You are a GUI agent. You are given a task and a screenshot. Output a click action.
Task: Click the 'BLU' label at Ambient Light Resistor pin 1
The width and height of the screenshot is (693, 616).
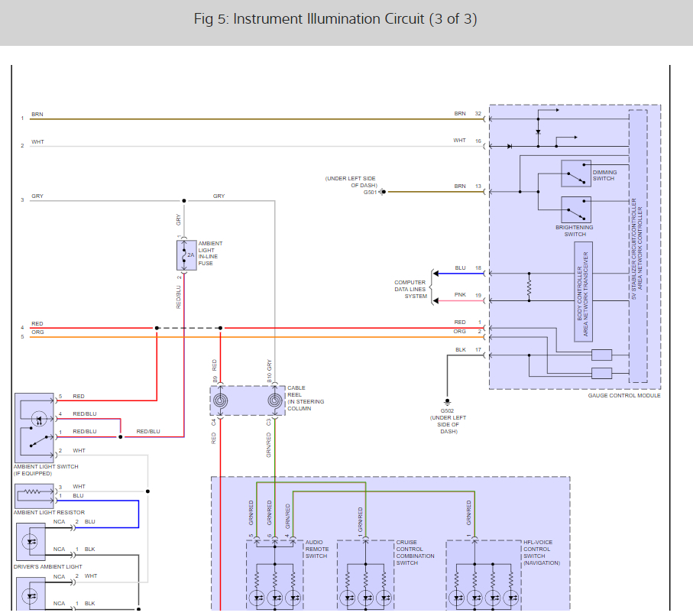[78, 496]
